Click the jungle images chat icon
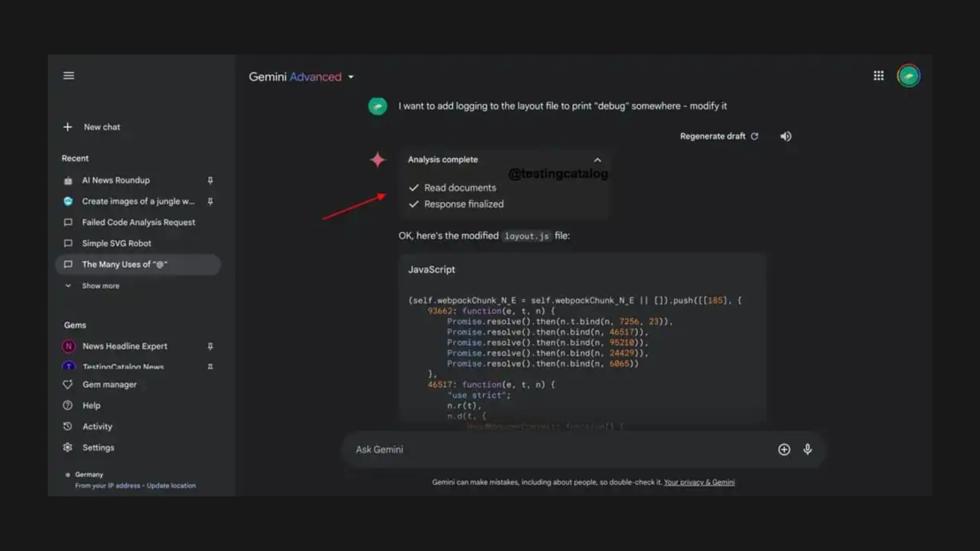Screen dimensions: 980x551 68,201
